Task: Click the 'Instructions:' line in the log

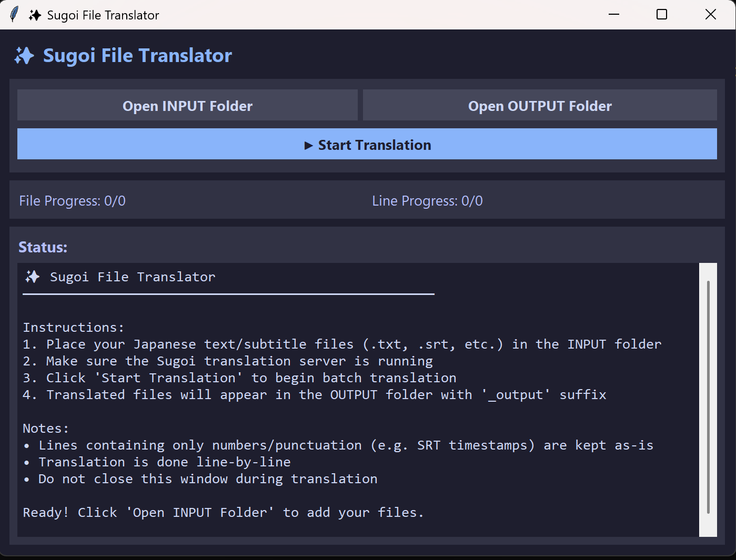Action: tap(74, 328)
